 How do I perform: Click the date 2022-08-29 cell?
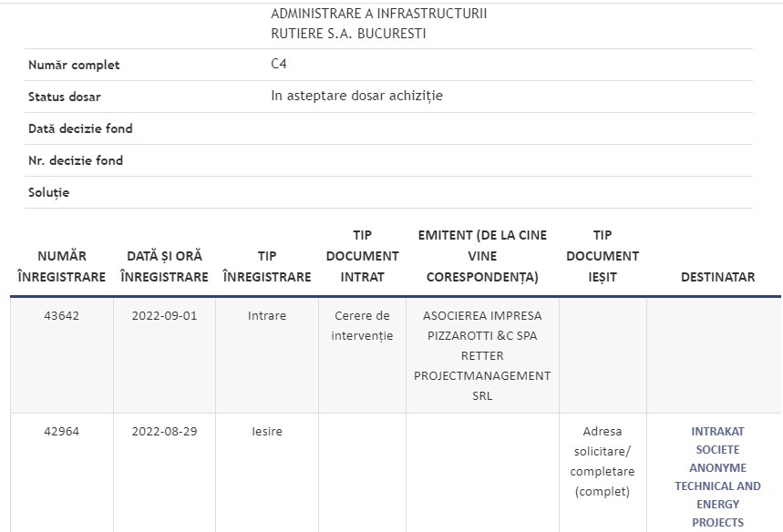164,432
